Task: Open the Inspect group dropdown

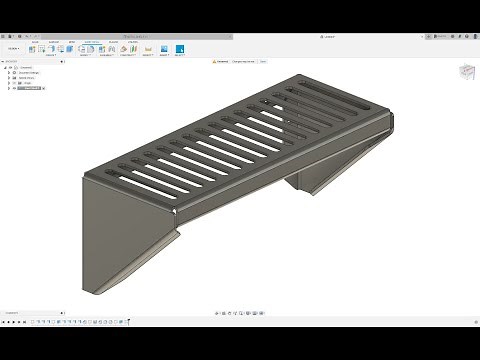Action: 148,55
